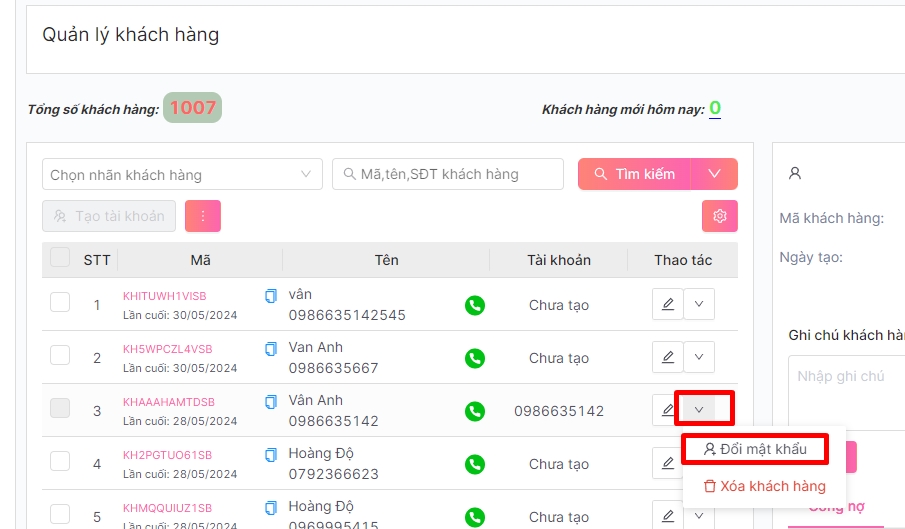Click the pink three-dot more options button

pyautogui.click(x=203, y=216)
